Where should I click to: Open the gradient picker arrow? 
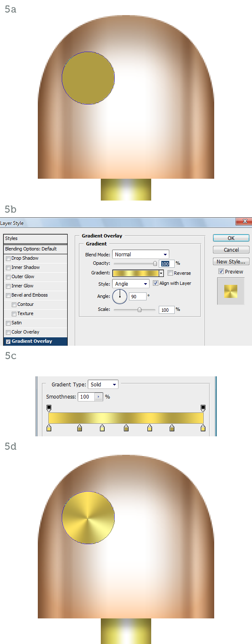161,273
